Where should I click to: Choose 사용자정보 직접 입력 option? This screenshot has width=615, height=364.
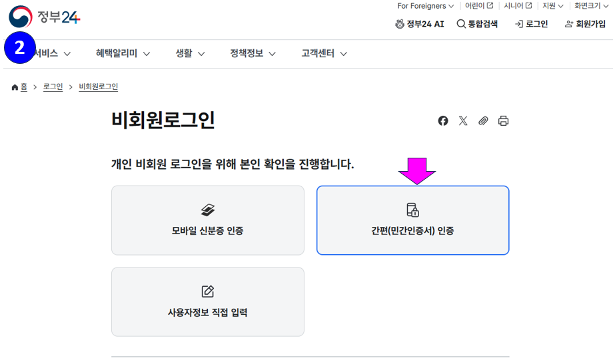207,301
